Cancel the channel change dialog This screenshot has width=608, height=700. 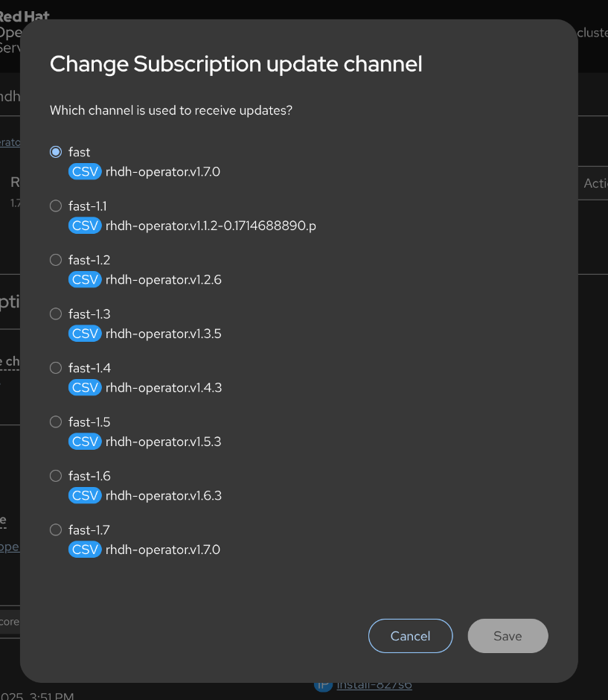(410, 636)
